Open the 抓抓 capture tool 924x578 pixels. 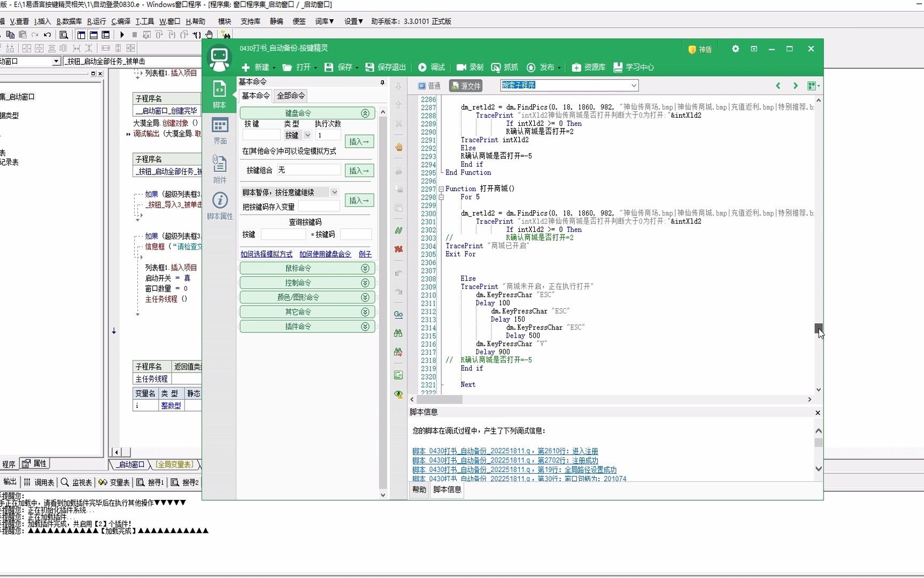tap(505, 67)
